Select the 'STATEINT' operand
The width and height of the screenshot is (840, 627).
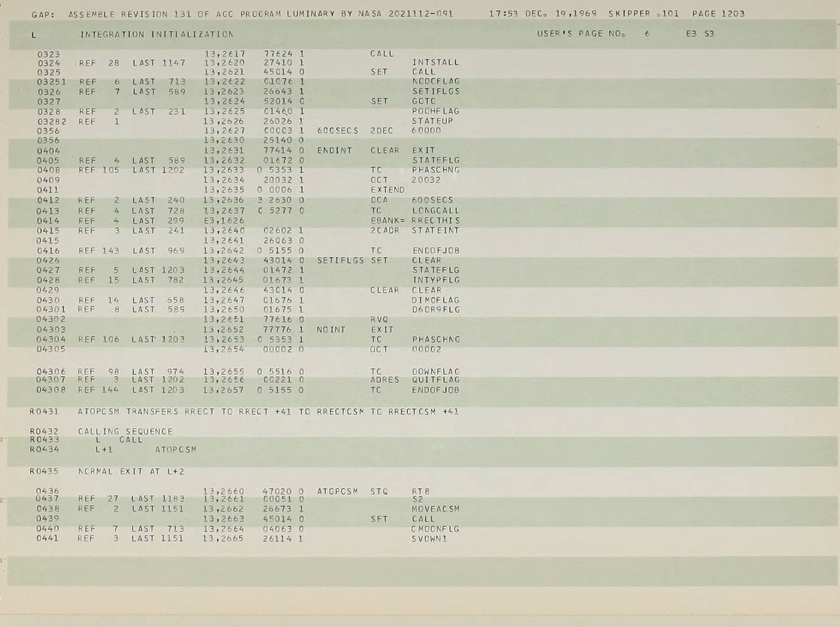435,230
